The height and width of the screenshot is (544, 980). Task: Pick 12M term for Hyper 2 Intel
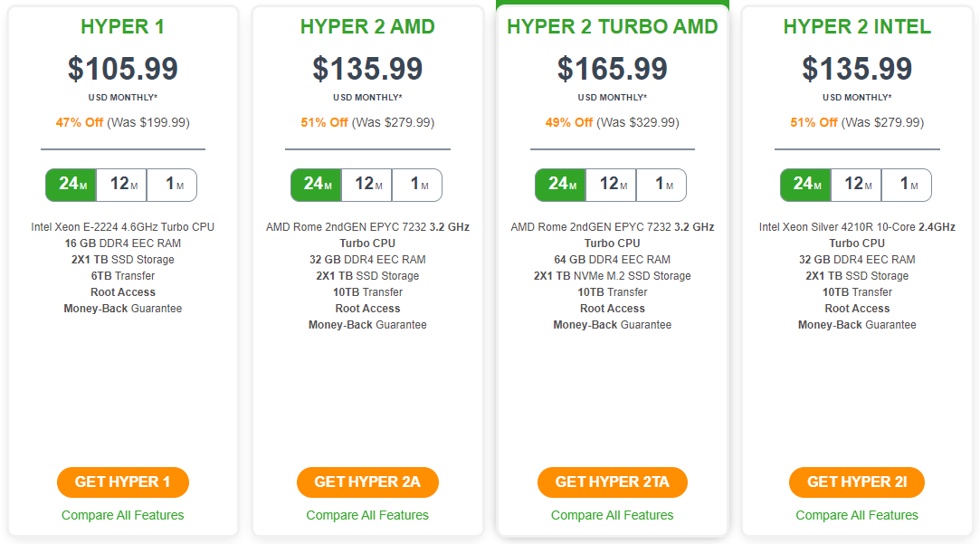[856, 185]
